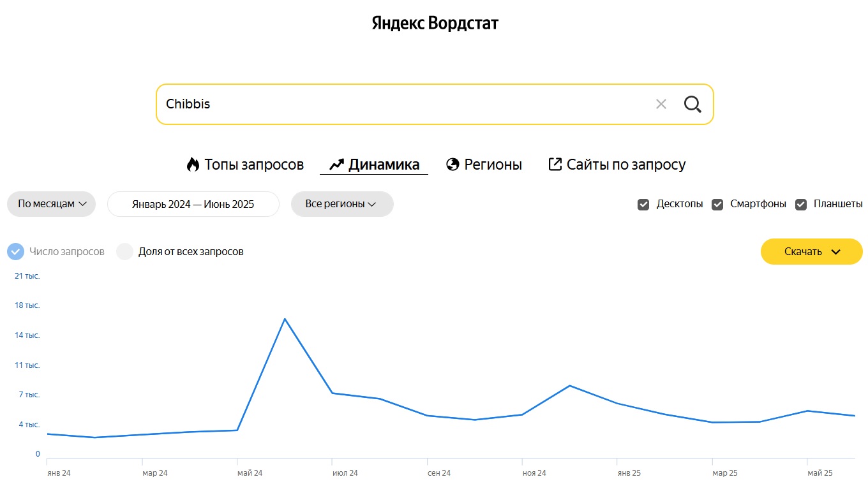Click the chart peak near June 2024

click(285, 318)
